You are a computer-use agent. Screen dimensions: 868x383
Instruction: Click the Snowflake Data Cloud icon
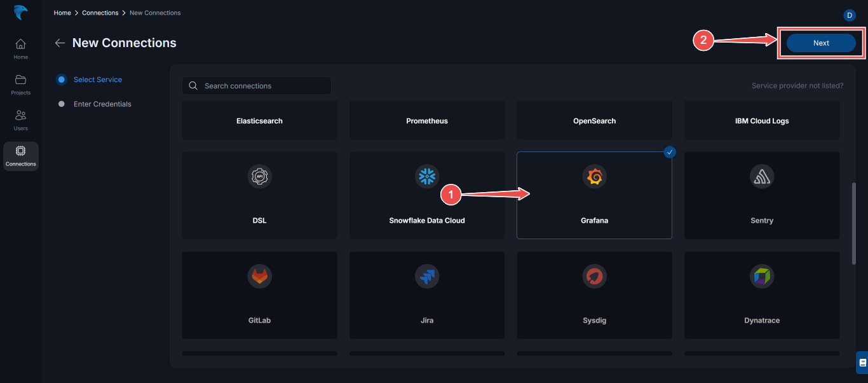(x=426, y=176)
